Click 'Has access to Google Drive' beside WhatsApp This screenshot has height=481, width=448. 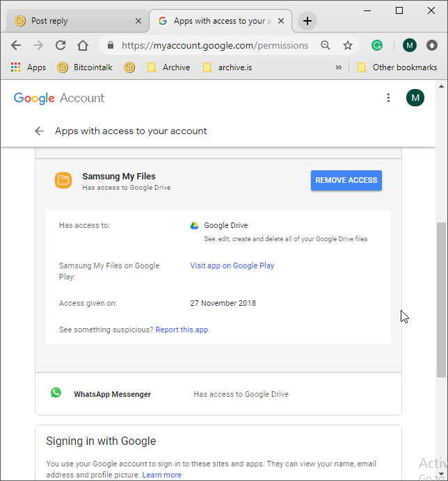[x=241, y=394]
